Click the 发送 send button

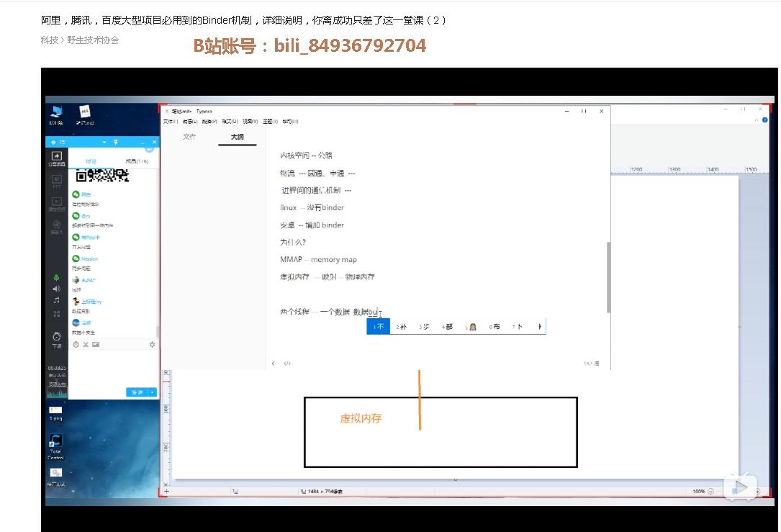click(x=138, y=393)
